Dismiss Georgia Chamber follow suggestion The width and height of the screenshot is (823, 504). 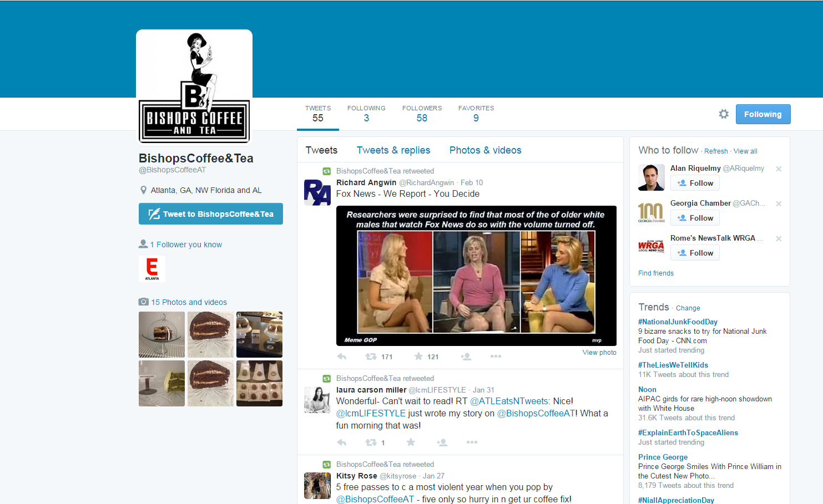pyautogui.click(x=779, y=204)
